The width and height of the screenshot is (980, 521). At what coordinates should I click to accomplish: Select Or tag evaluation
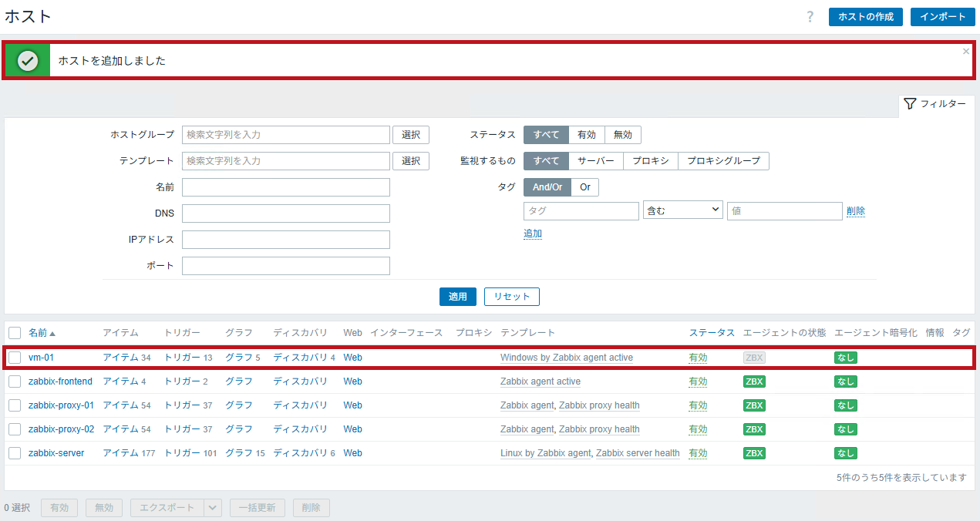tap(585, 187)
